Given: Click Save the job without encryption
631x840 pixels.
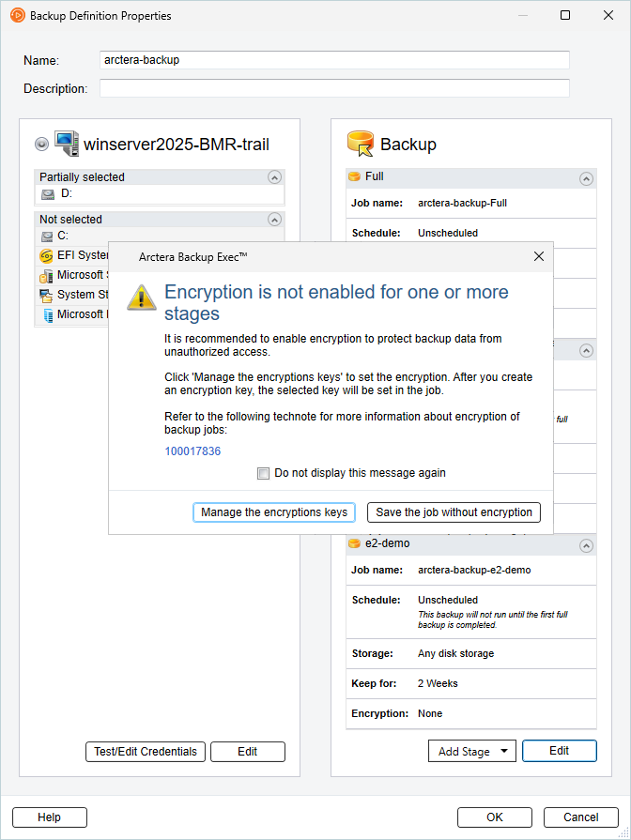Looking at the screenshot, I should pos(454,512).
